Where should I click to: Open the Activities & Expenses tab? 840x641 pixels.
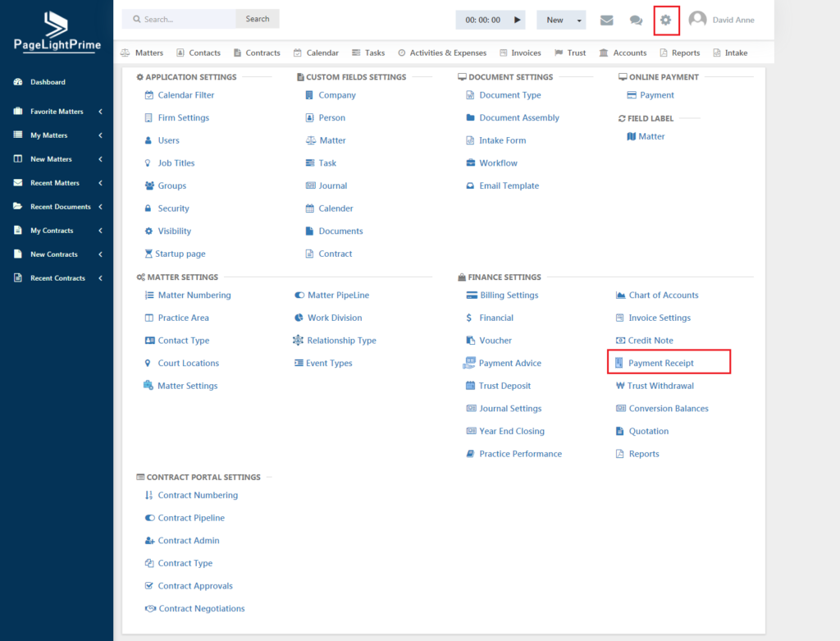(x=442, y=53)
